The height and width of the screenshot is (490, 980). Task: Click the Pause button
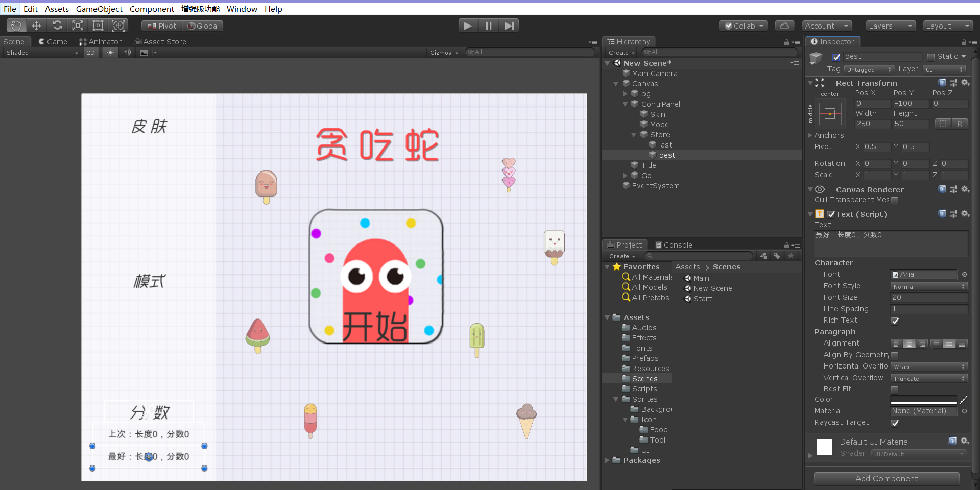[489, 26]
